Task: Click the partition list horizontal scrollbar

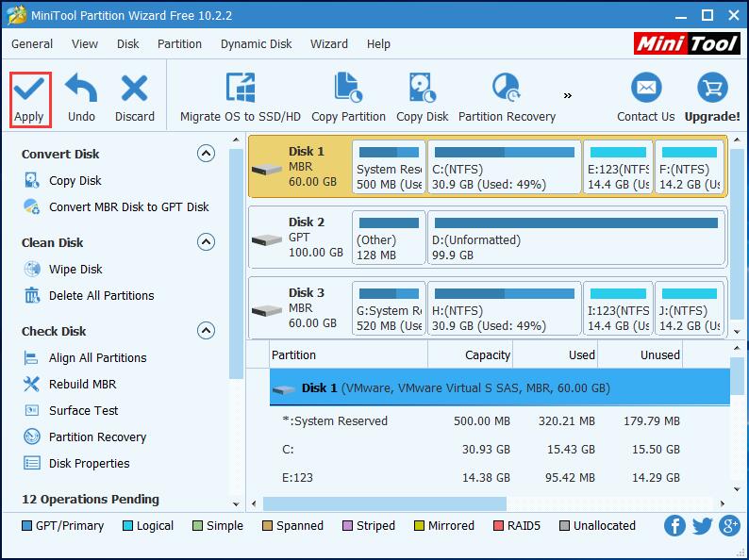Action: click(x=385, y=503)
